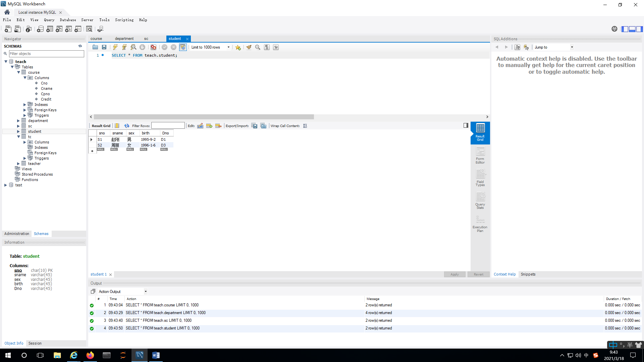Click create new function icon
644x362 pixels.
(x=78, y=29)
